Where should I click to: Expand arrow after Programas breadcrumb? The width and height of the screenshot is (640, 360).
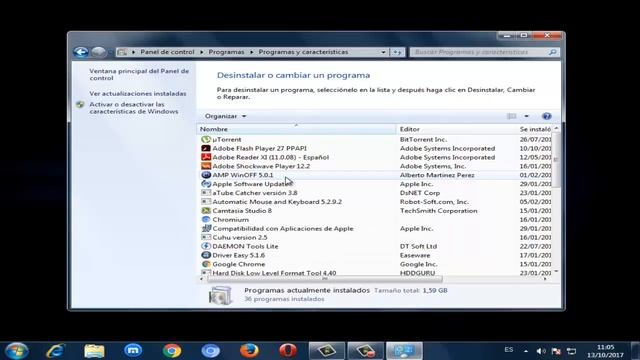[x=251, y=52]
